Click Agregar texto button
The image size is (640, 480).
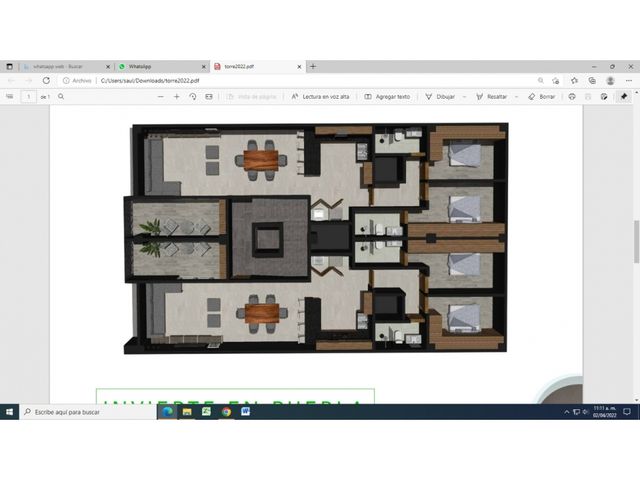387,97
